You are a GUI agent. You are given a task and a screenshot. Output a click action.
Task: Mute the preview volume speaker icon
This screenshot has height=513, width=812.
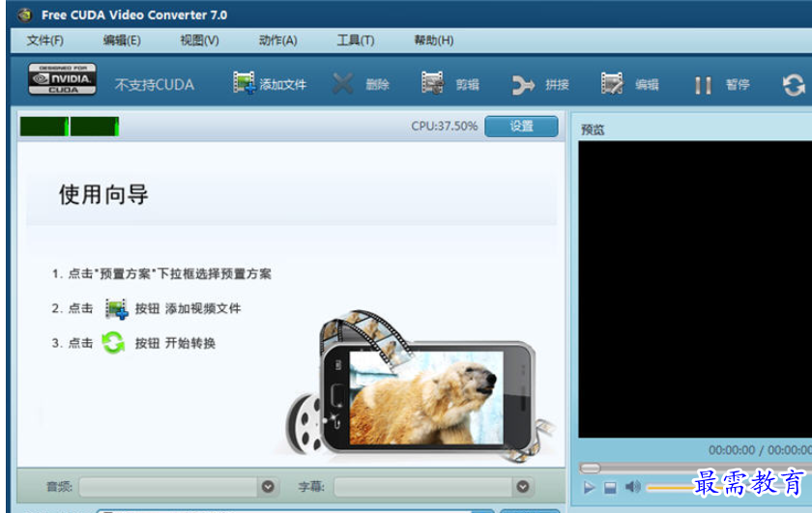632,487
